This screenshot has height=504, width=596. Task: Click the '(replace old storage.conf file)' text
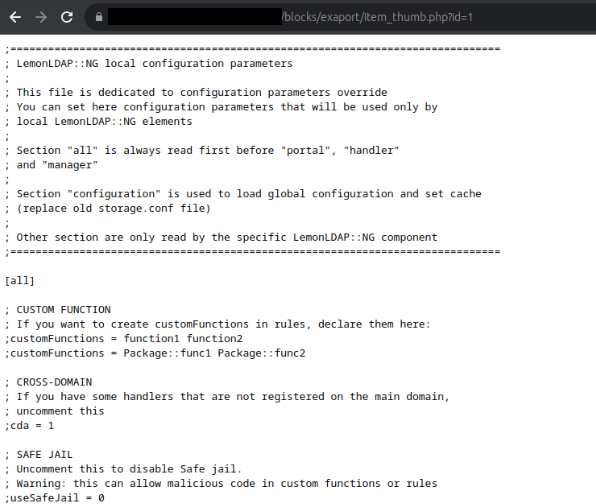point(113,208)
